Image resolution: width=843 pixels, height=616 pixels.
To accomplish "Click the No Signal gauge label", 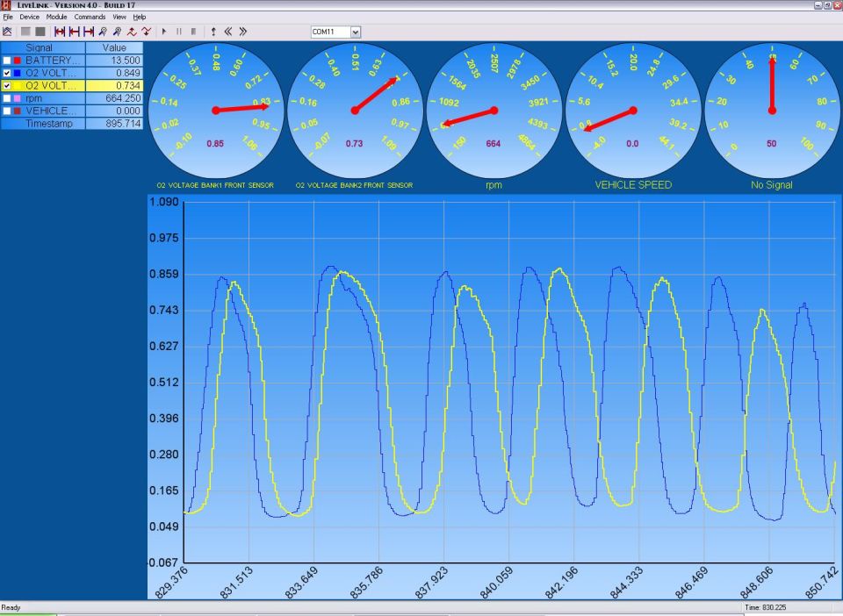I will tap(772, 185).
